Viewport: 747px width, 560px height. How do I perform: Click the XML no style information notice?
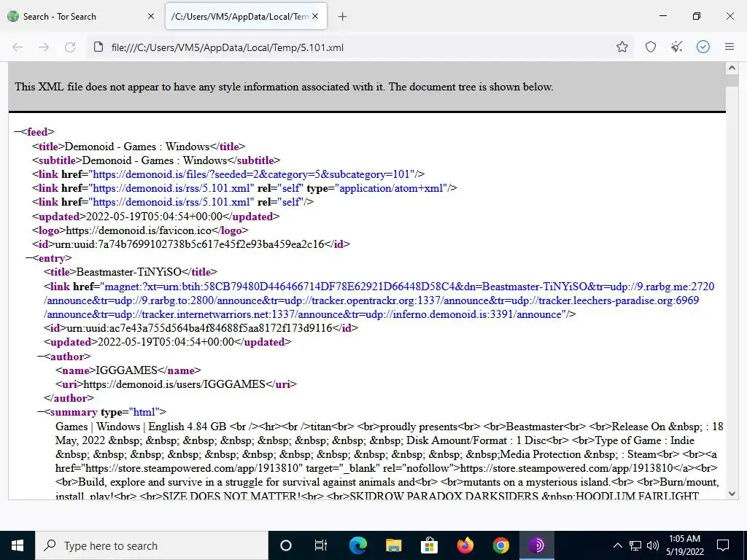(x=284, y=87)
